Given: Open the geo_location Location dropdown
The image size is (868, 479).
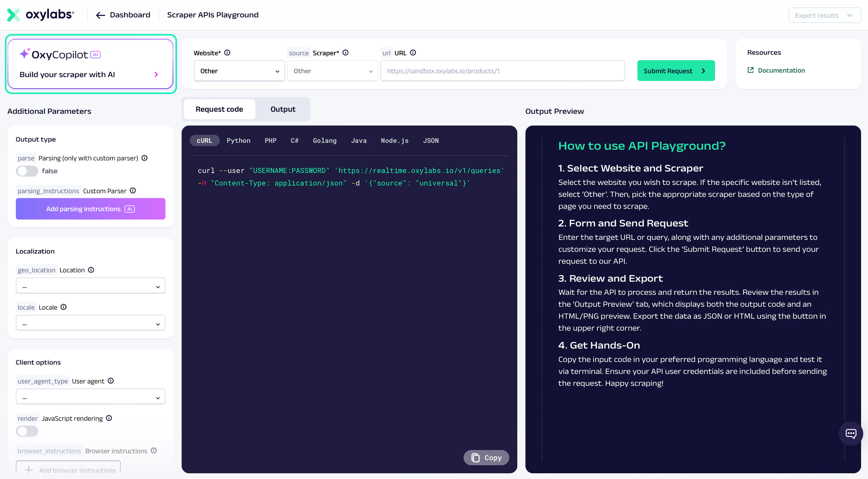Looking at the screenshot, I should [x=90, y=286].
